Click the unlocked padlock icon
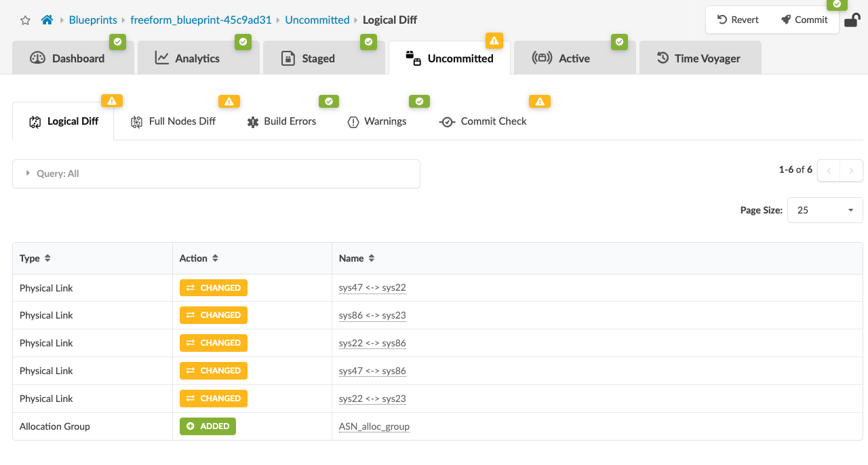 coord(852,20)
